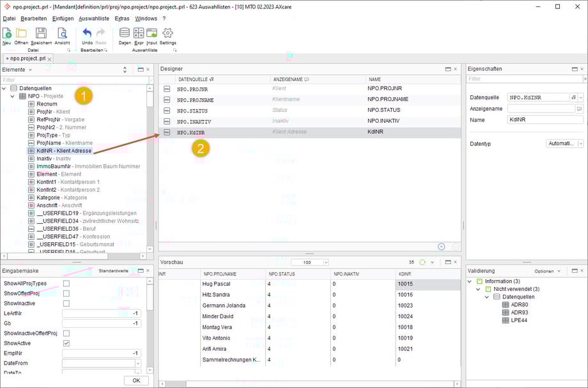The width and height of the screenshot is (588, 388).
Task: Undo the last action
Action: pyautogui.click(x=87, y=34)
